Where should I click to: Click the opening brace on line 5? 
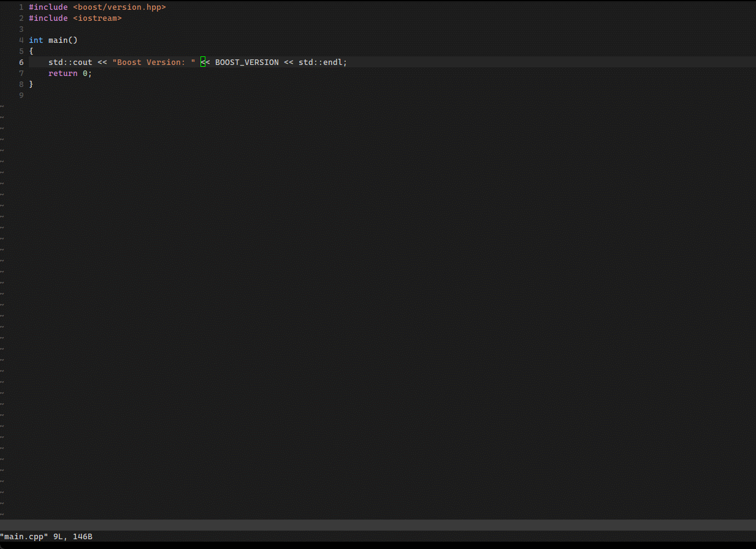coord(31,51)
